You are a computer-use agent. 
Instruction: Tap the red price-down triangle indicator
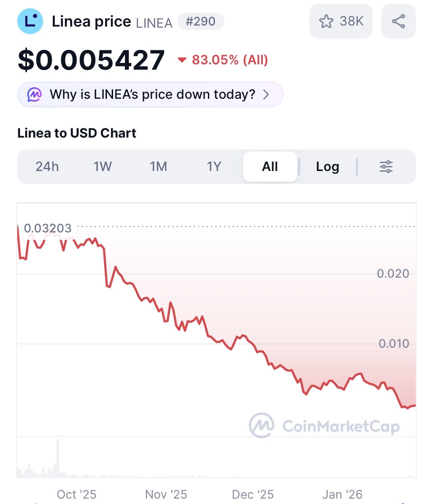click(x=182, y=60)
